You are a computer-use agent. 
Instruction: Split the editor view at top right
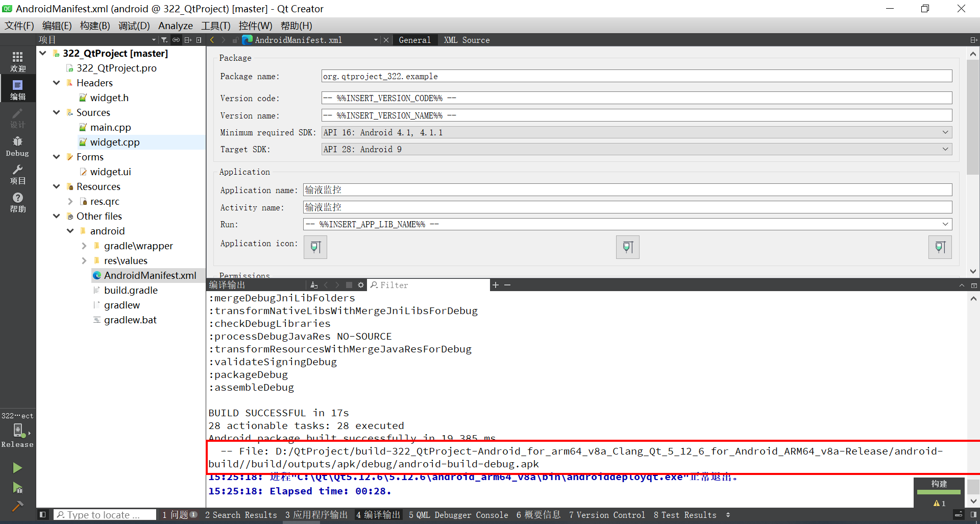point(973,40)
